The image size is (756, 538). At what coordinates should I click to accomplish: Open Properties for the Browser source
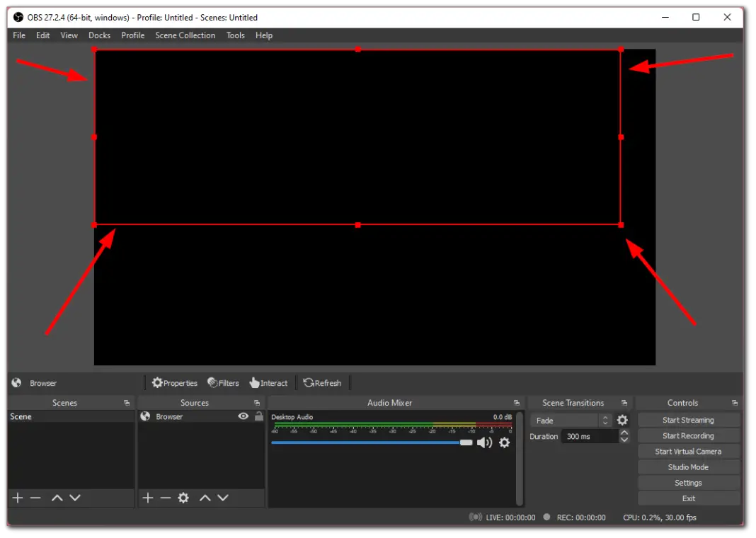click(x=174, y=382)
